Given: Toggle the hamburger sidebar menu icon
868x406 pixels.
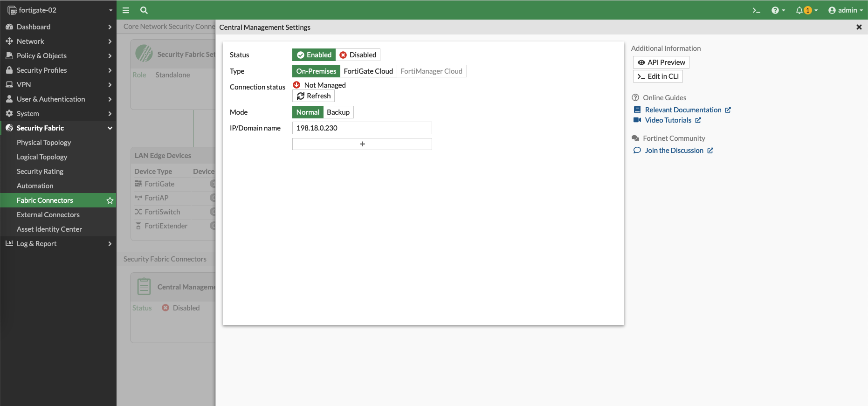Looking at the screenshot, I should (x=126, y=10).
